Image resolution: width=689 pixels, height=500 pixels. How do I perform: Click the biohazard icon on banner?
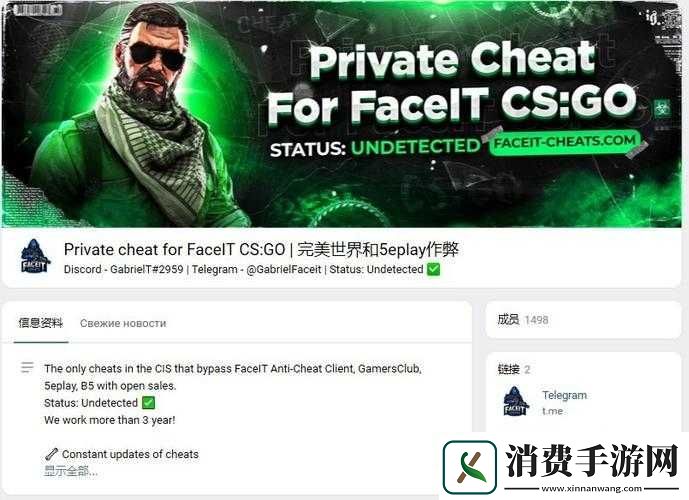662,108
